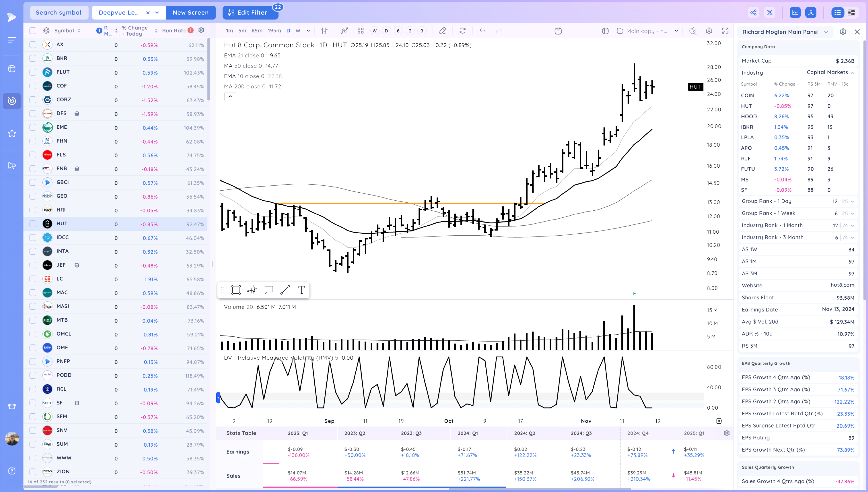Open favorites star in left sidebar
868x492 pixels.
click(12, 134)
